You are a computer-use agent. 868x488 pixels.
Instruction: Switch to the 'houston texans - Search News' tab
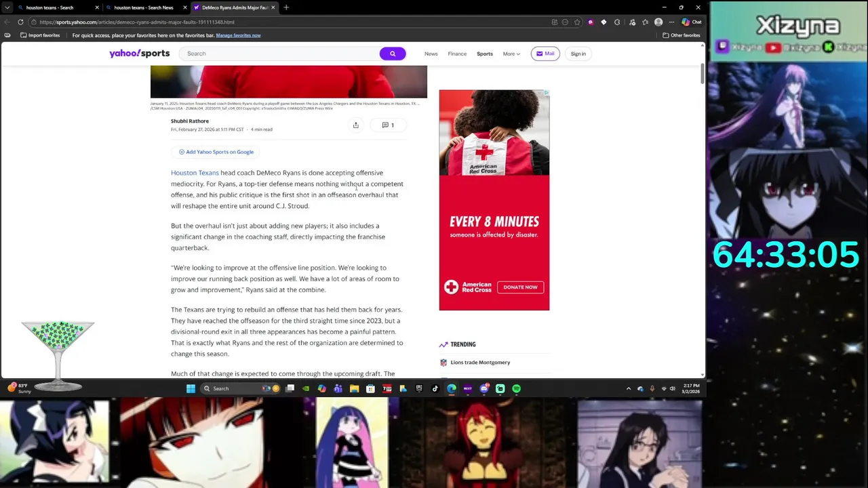[146, 7]
